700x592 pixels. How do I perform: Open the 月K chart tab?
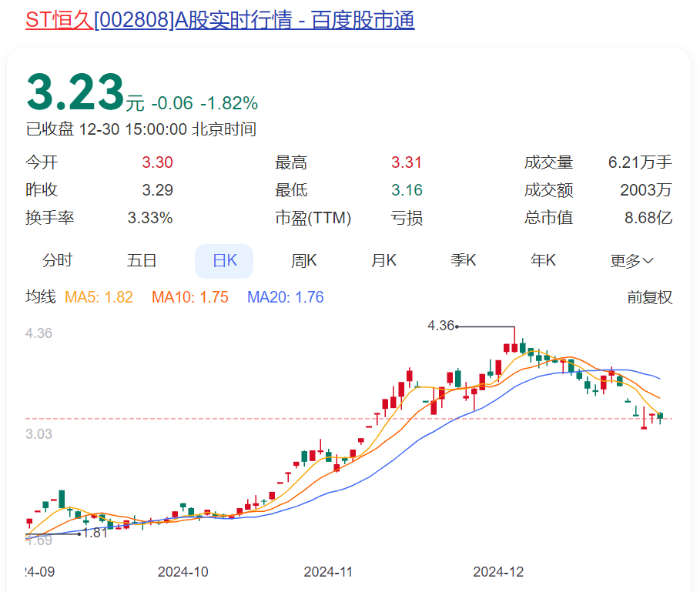tap(383, 261)
